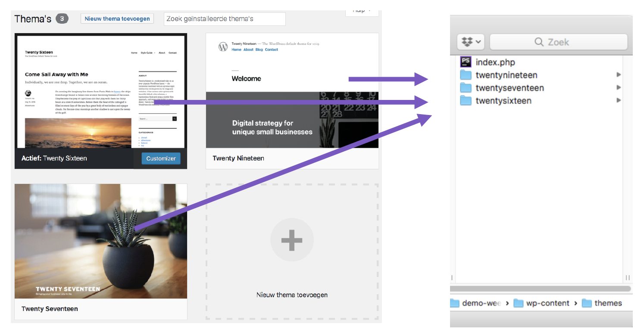
Task: Expand twentyseventeen via its arrow
Action: pos(619,87)
